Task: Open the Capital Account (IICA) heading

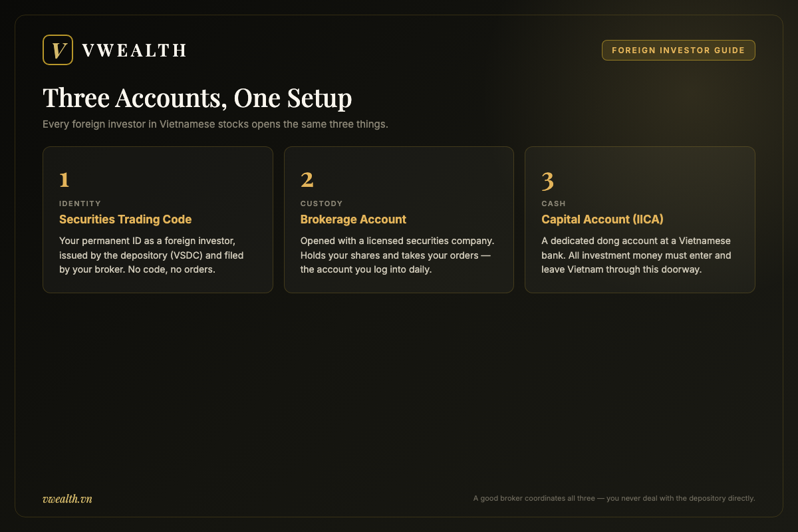Action: tap(602, 219)
